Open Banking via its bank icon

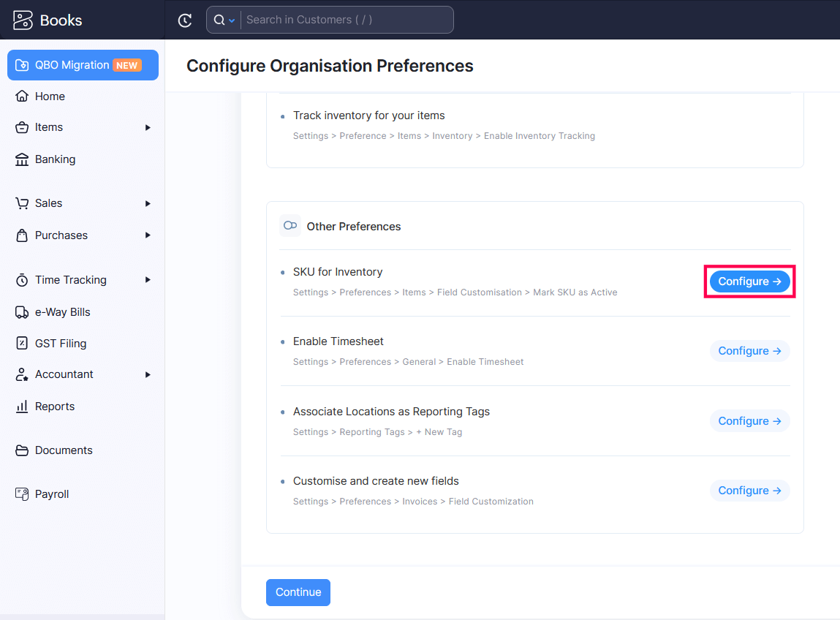click(x=22, y=159)
